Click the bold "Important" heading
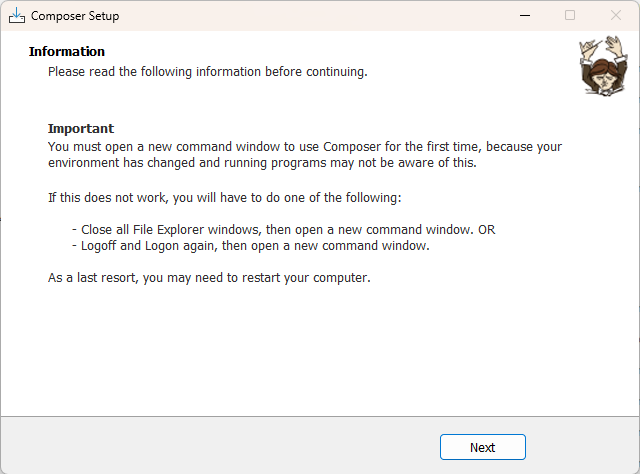Image resolution: width=640 pixels, height=474 pixels. pos(81,129)
